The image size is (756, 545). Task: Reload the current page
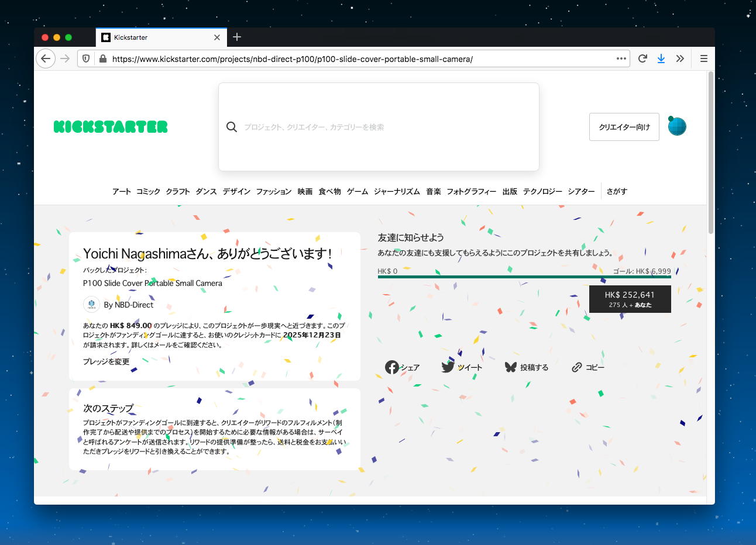[x=642, y=58]
